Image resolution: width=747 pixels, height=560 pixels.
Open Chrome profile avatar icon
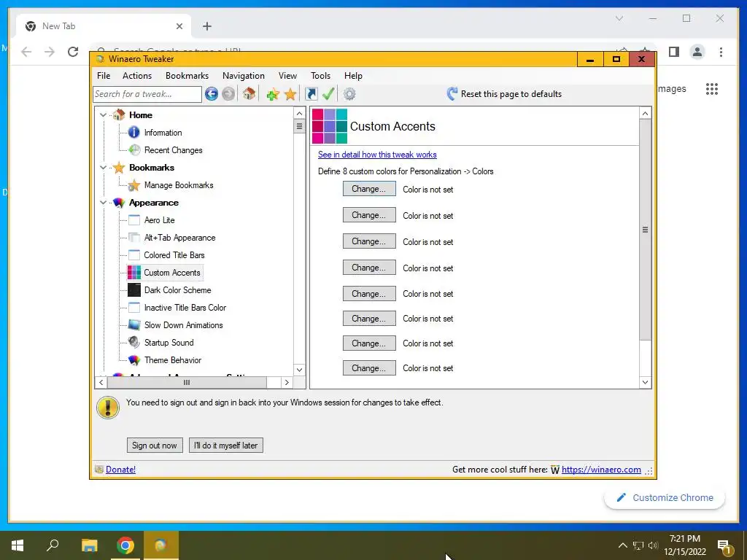point(697,52)
